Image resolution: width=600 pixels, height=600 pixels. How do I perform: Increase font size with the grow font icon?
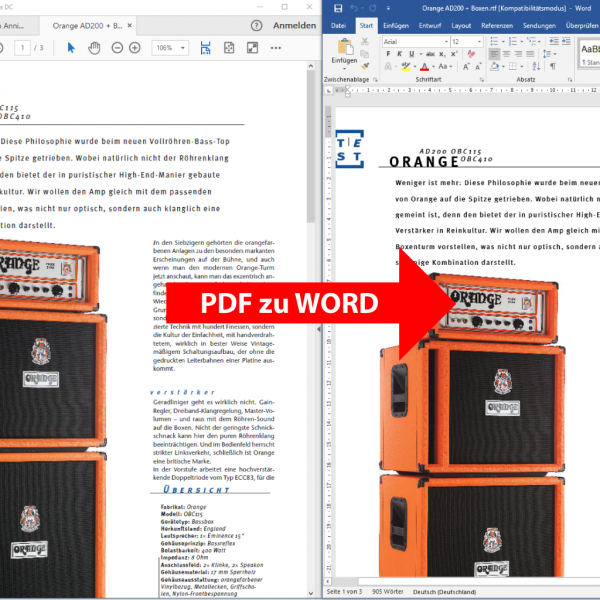pyautogui.click(x=466, y=67)
